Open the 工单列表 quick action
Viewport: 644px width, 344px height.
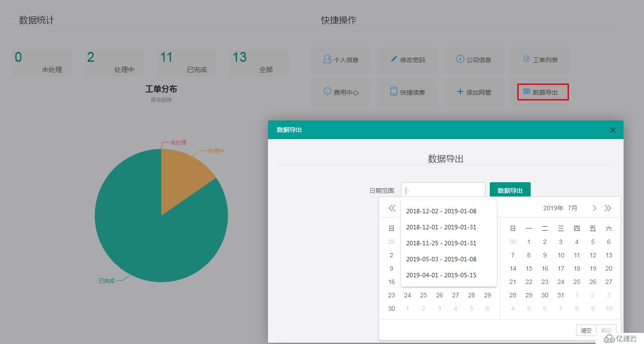(540, 60)
